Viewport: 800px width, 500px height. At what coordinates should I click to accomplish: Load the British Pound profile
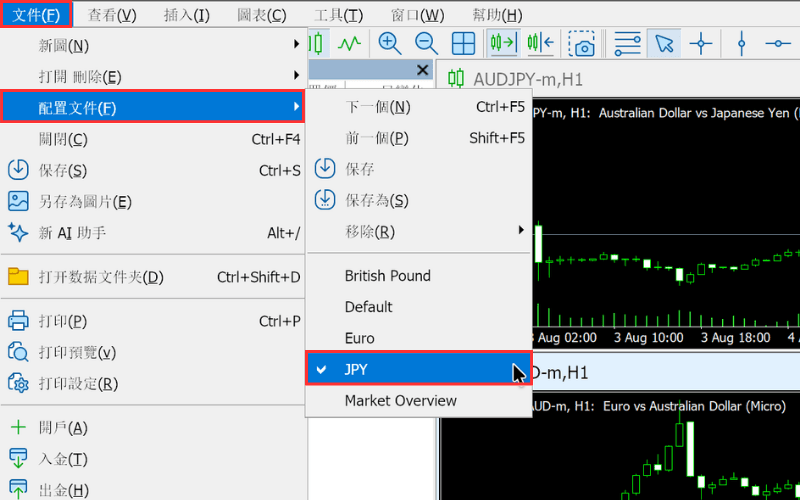point(418,276)
